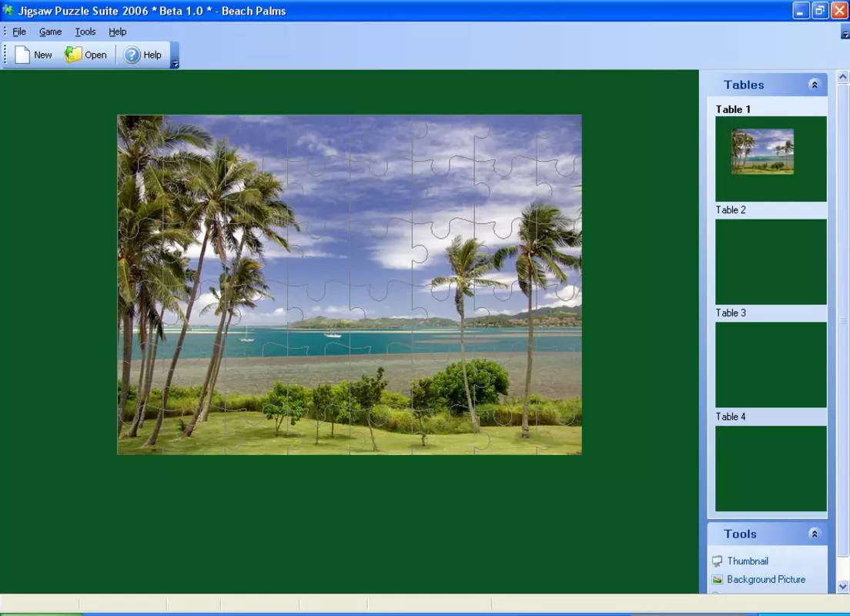
Task: Click the Open folder icon
Action: click(72, 54)
